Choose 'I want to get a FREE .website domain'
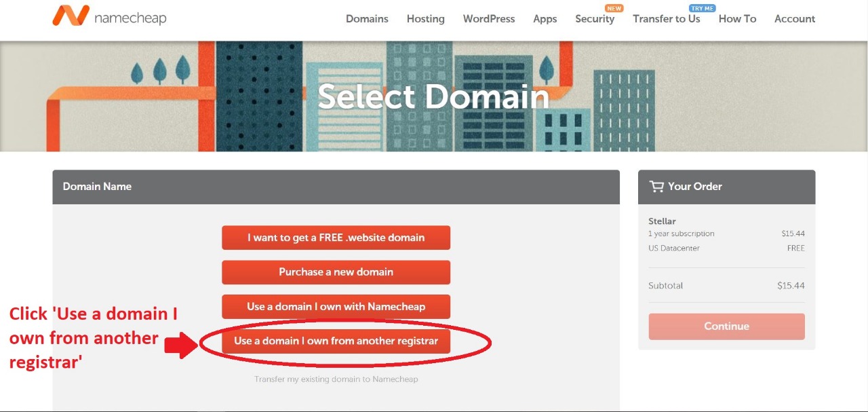The image size is (868, 412). tap(336, 238)
